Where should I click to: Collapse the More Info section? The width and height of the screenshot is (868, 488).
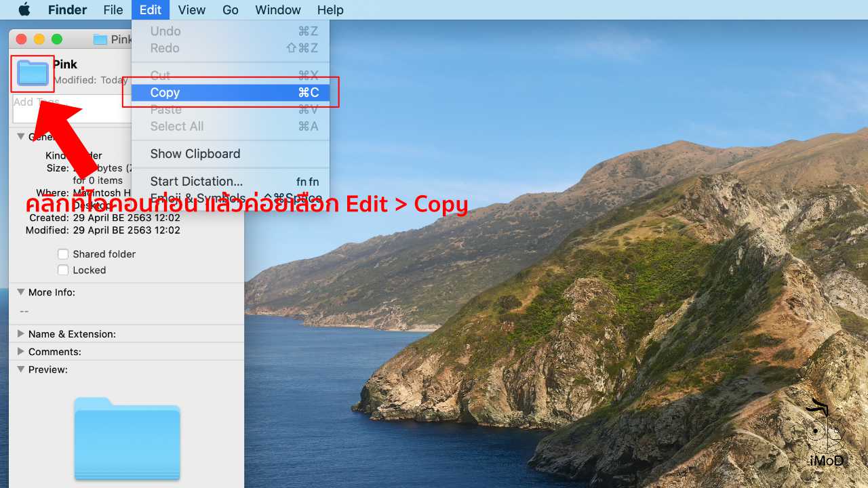click(x=21, y=292)
